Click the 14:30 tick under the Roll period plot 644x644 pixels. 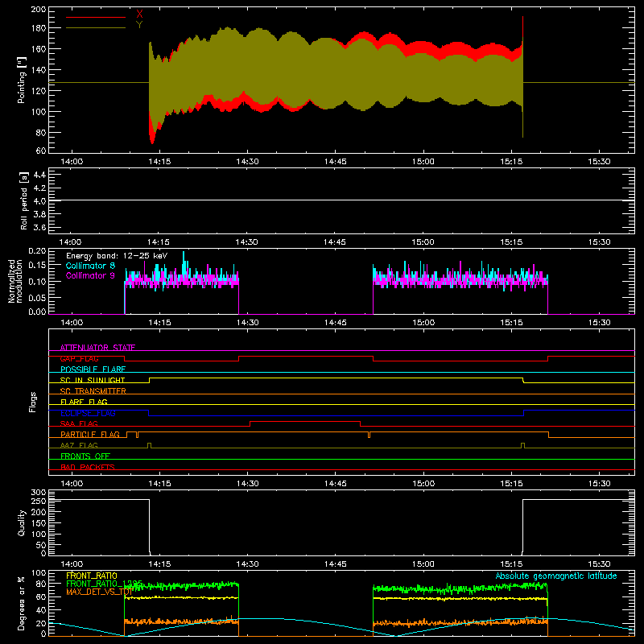tap(246, 242)
